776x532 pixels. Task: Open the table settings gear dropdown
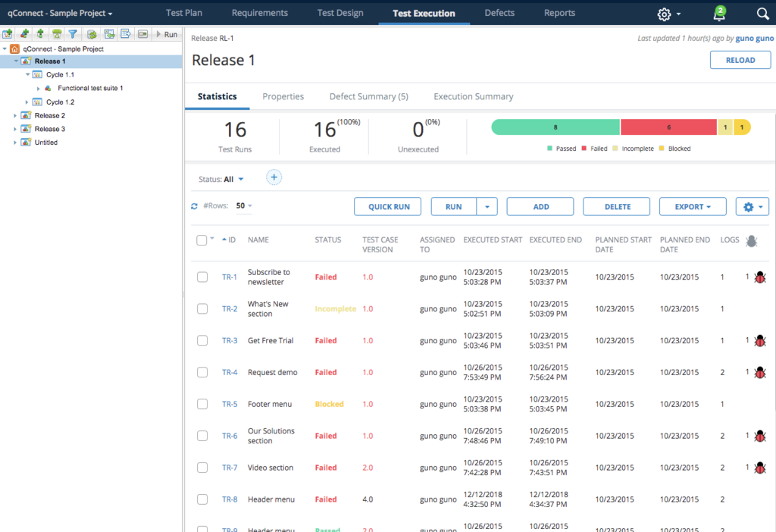coord(753,207)
